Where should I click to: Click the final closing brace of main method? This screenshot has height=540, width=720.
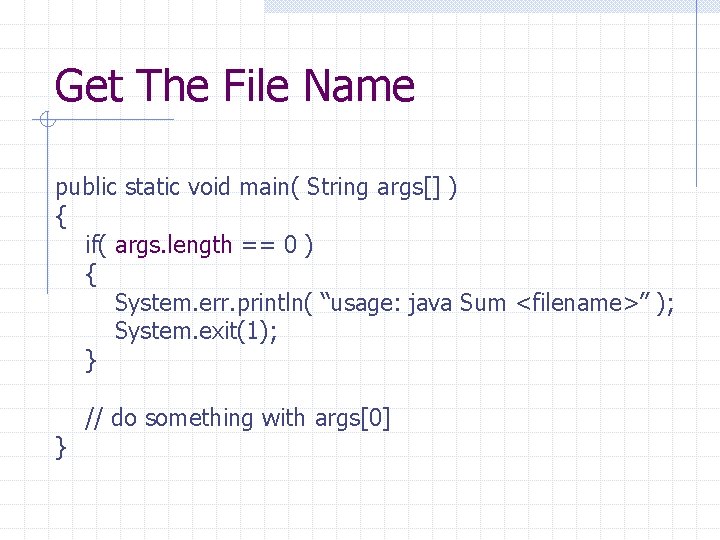tap(61, 448)
